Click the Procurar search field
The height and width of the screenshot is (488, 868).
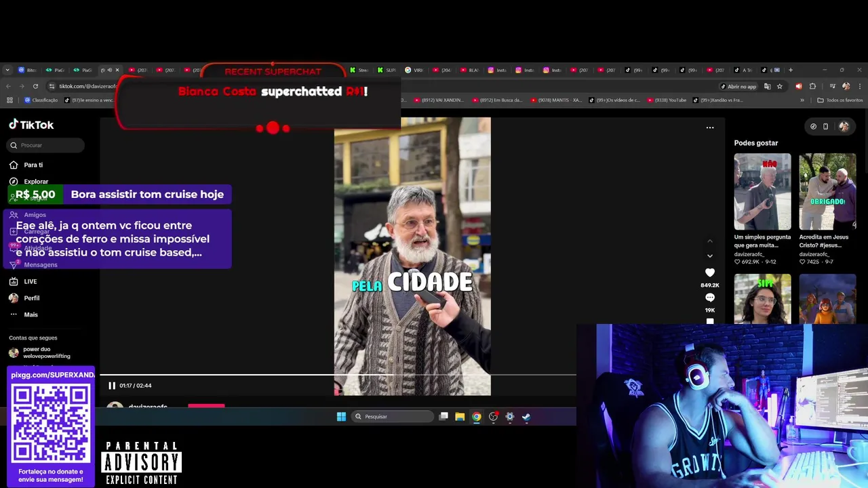click(x=46, y=145)
